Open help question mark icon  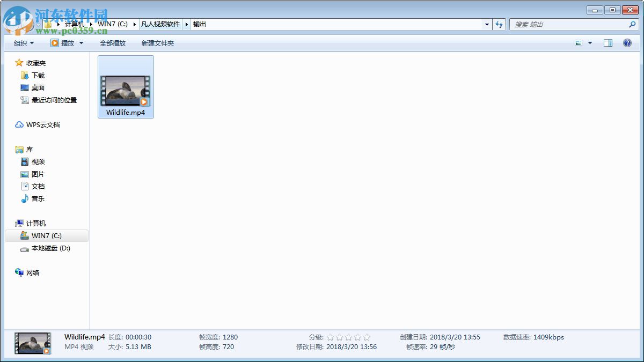pyautogui.click(x=627, y=43)
